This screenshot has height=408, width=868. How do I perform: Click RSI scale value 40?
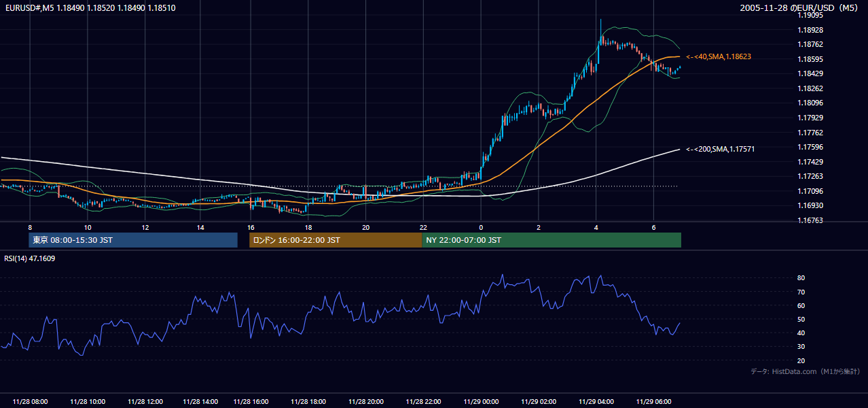tap(801, 333)
